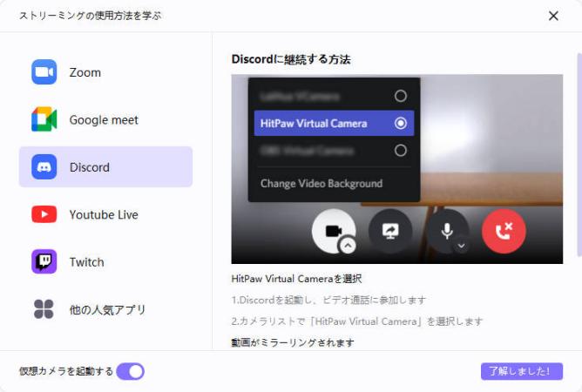Click the microphone button in preview
This screenshot has width=582, height=392.
pos(447,231)
